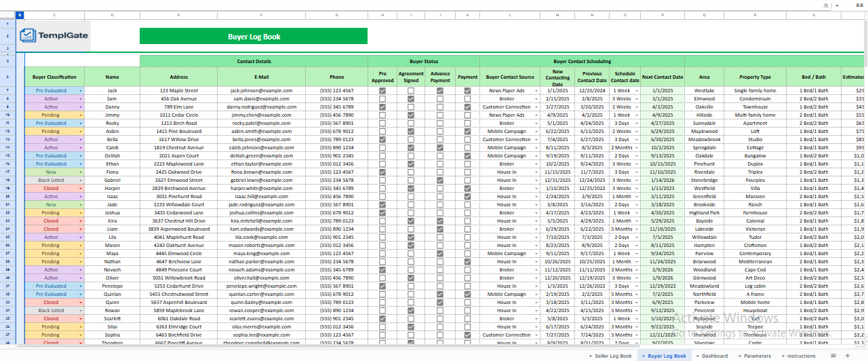Select the Contact Details group header
The width and height of the screenshot is (868, 361).
click(x=254, y=61)
